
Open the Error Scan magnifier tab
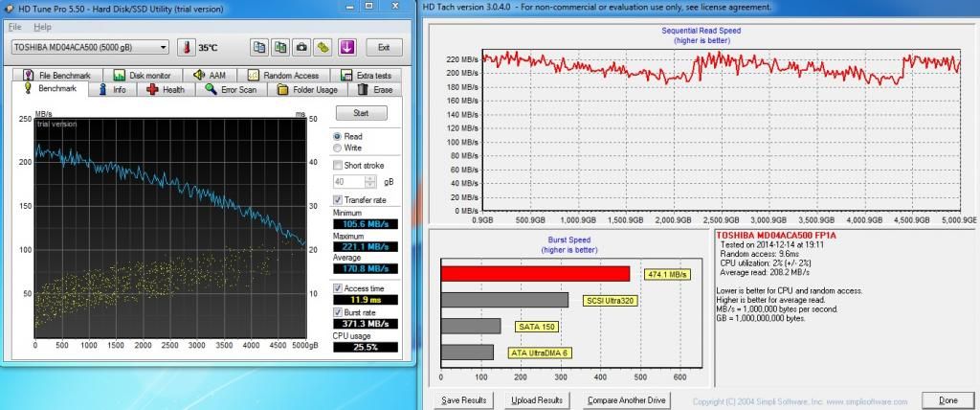231,90
